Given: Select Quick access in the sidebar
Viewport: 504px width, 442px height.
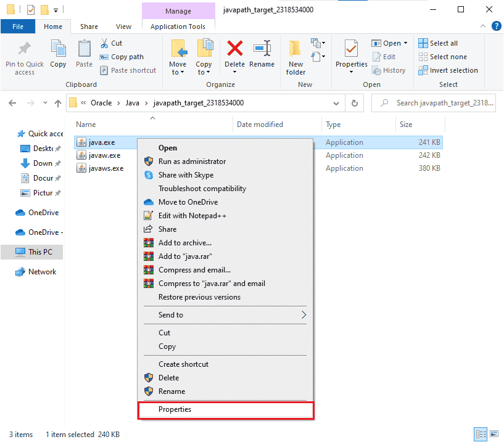Looking at the screenshot, I should [x=39, y=134].
